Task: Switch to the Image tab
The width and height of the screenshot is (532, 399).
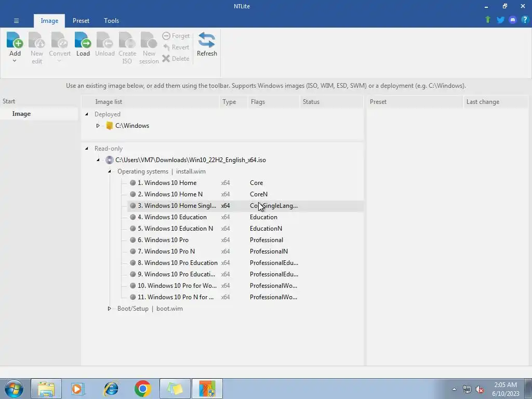Action: click(49, 21)
